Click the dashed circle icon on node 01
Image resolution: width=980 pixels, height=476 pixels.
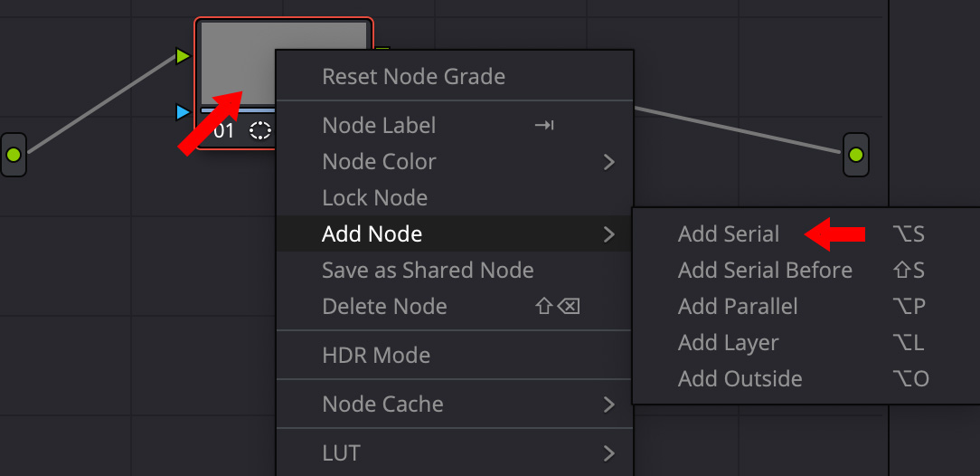(260, 130)
